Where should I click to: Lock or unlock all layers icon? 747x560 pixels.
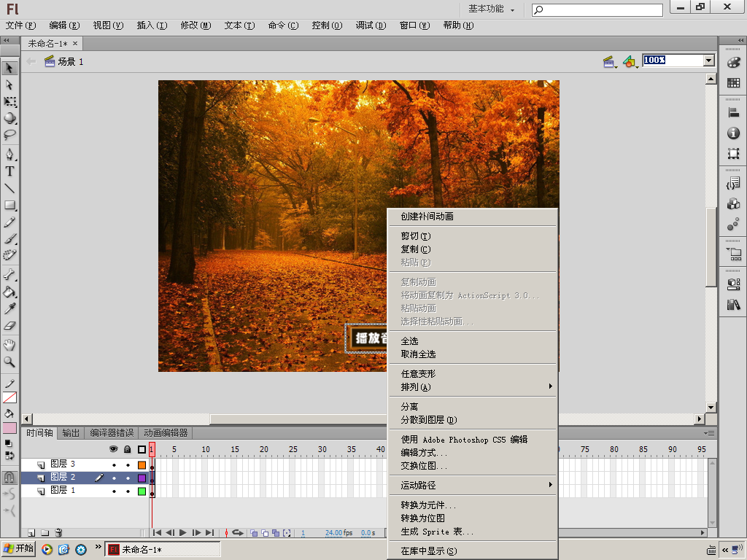point(127,449)
